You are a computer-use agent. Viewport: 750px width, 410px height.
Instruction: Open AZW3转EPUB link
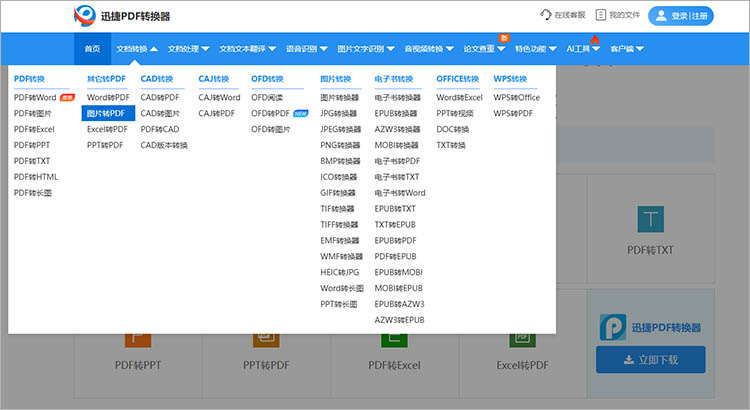(x=399, y=320)
